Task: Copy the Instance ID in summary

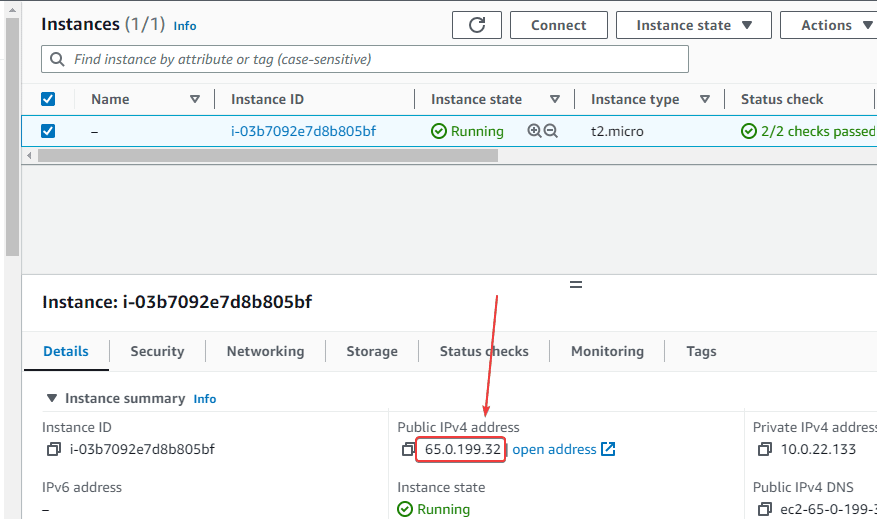Action: coord(54,449)
